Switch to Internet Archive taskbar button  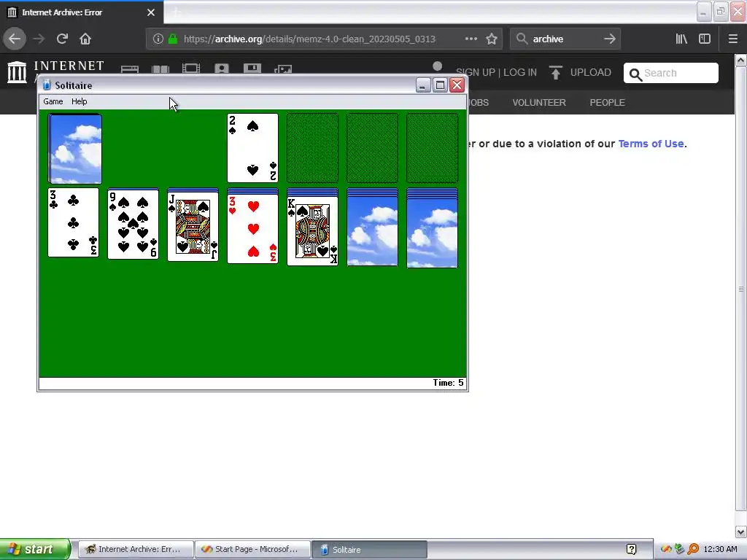point(136,549)
